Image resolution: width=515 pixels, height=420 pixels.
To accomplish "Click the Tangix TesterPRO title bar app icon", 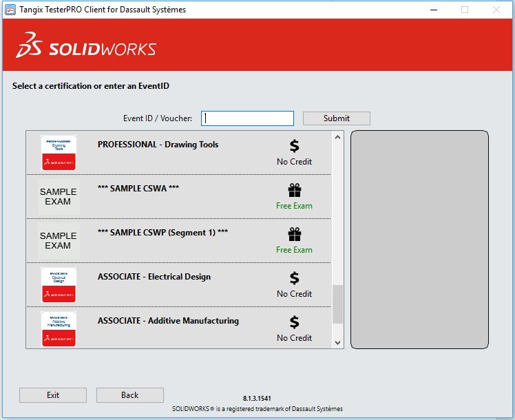I will tap(10, 10).
